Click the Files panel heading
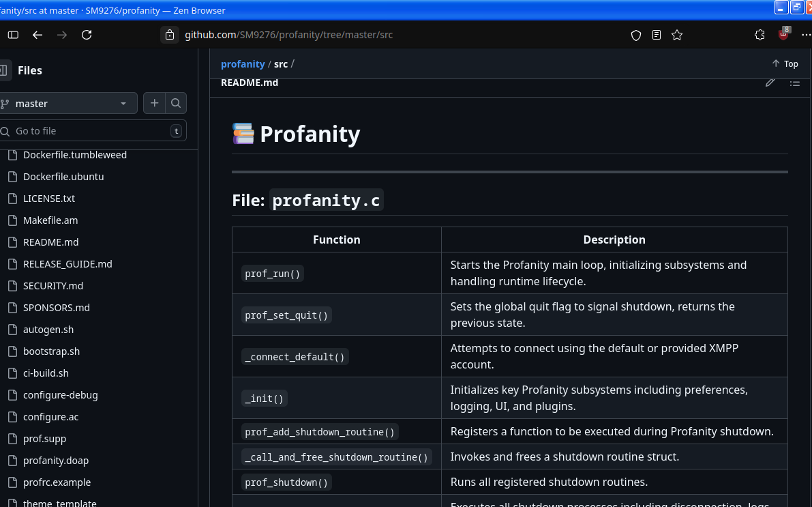The width and height of the screenshot is (812, 507). (x=30, y=70)
